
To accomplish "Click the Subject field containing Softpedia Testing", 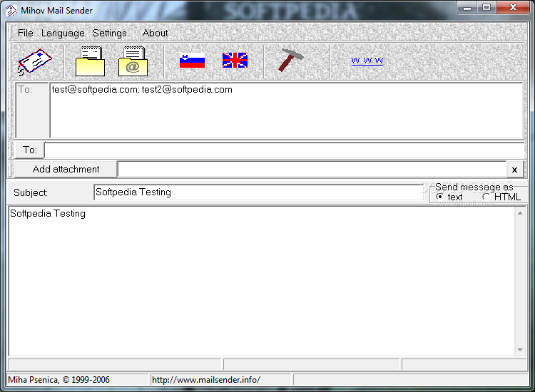I will coord(259,192).
